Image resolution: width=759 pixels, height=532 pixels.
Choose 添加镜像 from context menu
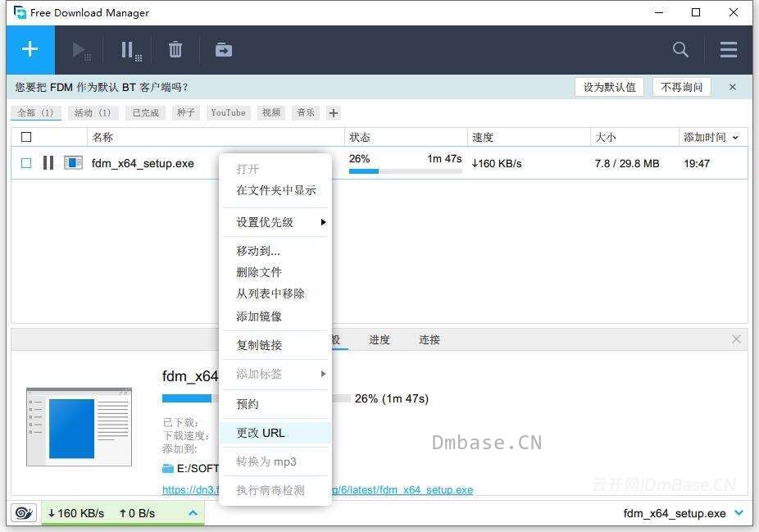point(275,316)
